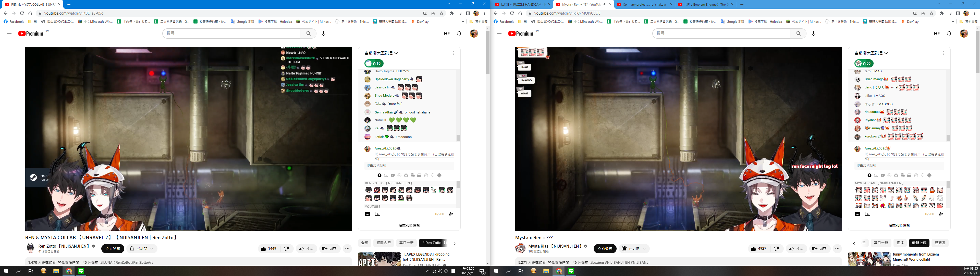Open media controls icon in left browser toolbar
This screenshot has width=980, height=276.
pos(460,13)
